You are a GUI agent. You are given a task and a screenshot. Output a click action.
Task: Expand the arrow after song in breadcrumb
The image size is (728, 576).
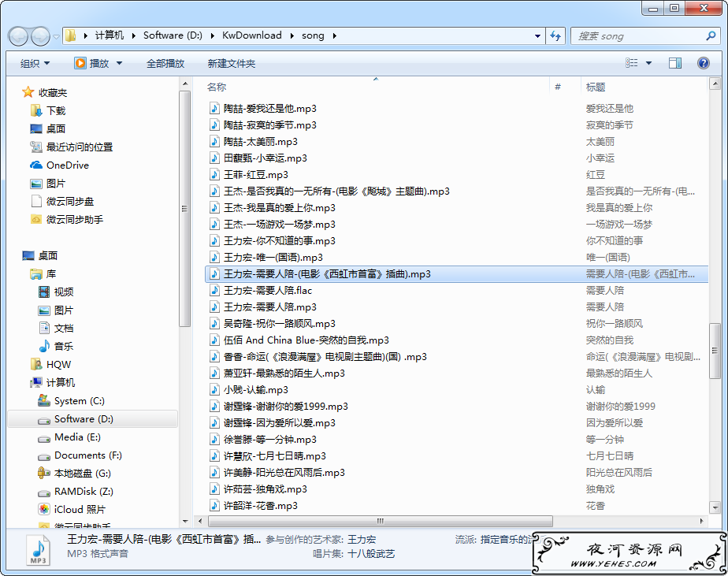(334, 35)
